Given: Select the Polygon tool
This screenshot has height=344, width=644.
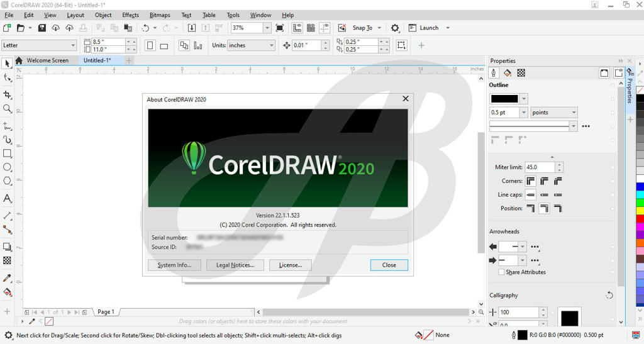Looking at the screenshot, I should [7, 180].
